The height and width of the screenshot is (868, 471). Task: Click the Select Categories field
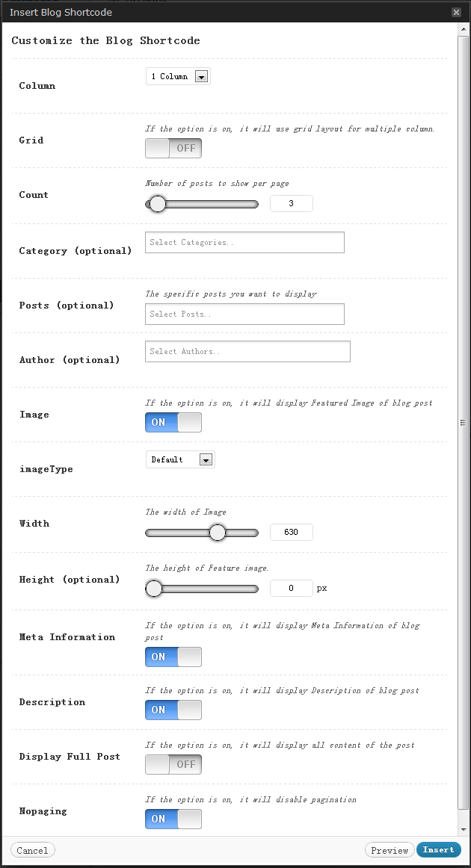coord(244,242)
